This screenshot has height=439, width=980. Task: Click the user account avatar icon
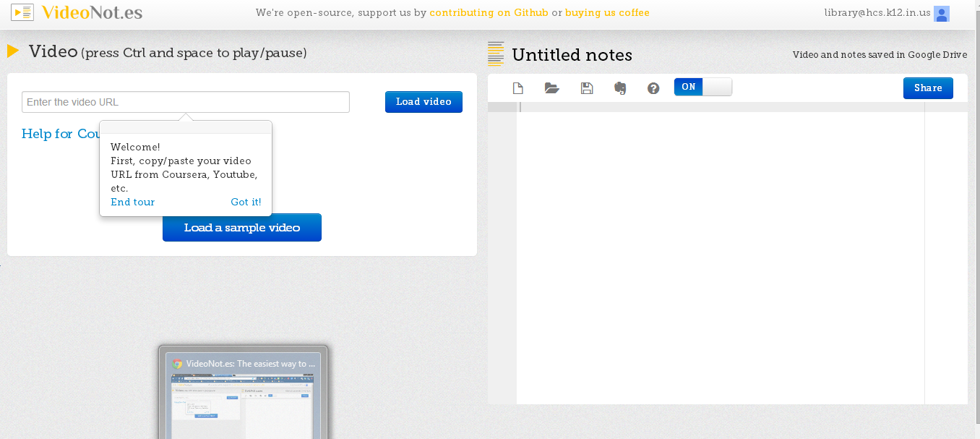[941, 13]
